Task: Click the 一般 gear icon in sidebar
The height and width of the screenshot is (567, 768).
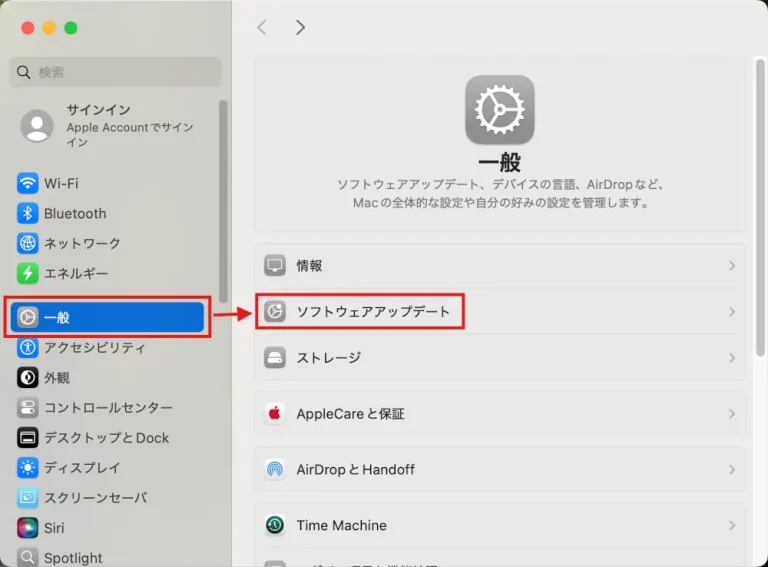Action: click(x=27, y=317)
